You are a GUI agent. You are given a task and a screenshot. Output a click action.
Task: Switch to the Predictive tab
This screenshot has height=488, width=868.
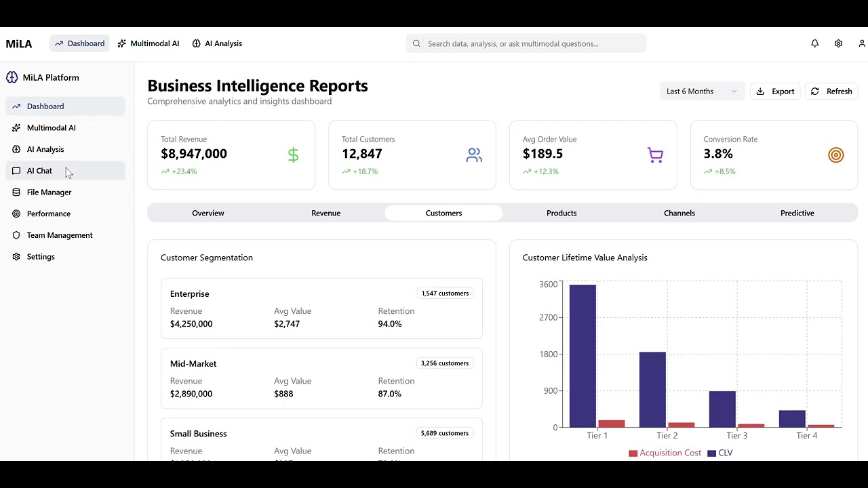(x=797, y=213)
